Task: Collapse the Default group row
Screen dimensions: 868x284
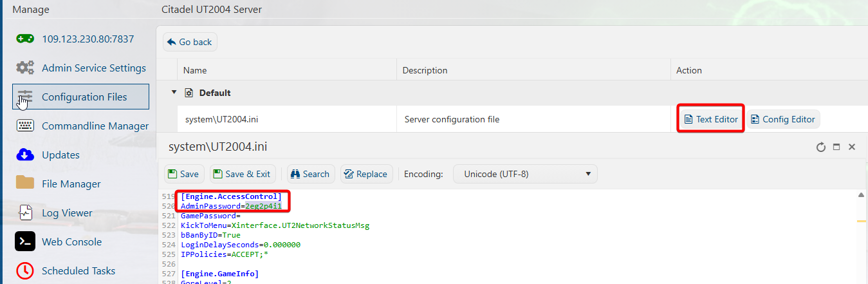Action: pyautogui.click(x=174, y=93)
